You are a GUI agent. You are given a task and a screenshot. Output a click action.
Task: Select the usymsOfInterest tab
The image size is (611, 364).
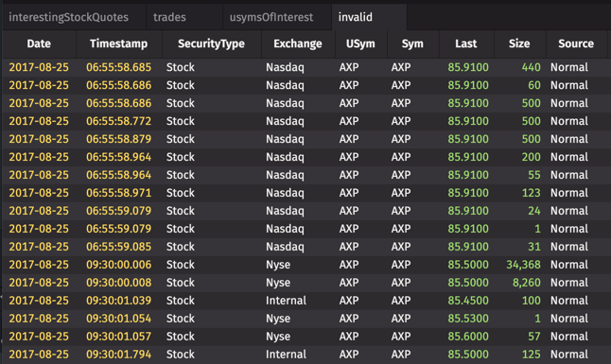coord(271,17)
